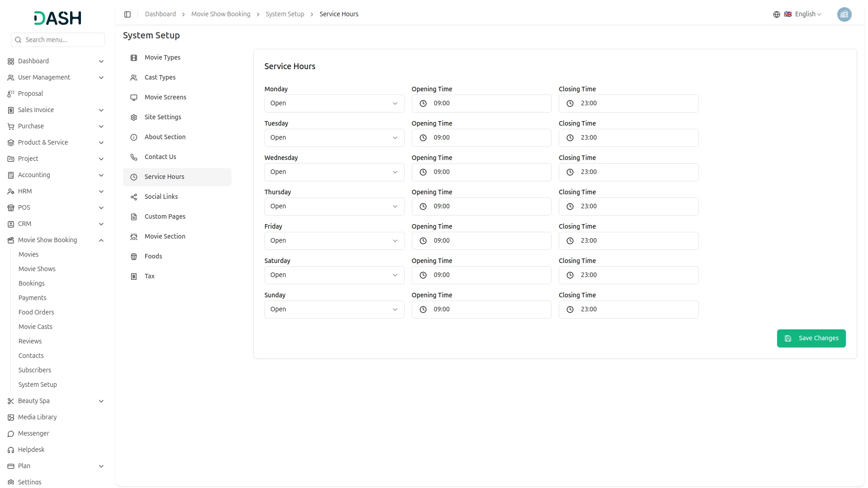The image size is (868, 488).
Task: Click the Save Changes button
Action: 811,338
